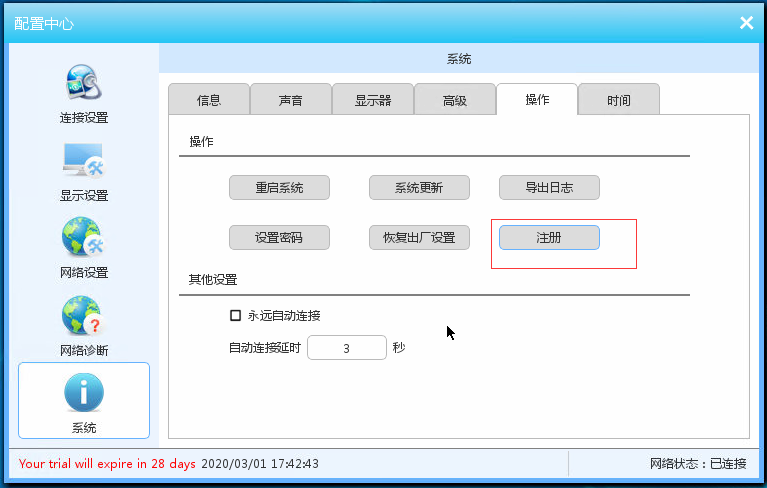Select the 操作 tab
767x488 pixels.
click(x=537, y=100)
